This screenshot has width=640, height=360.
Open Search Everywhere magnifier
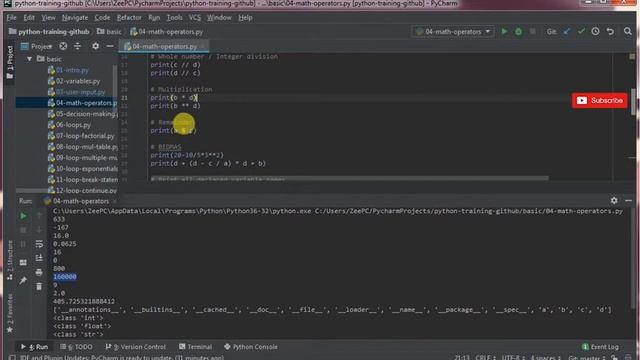coord(628,31)
